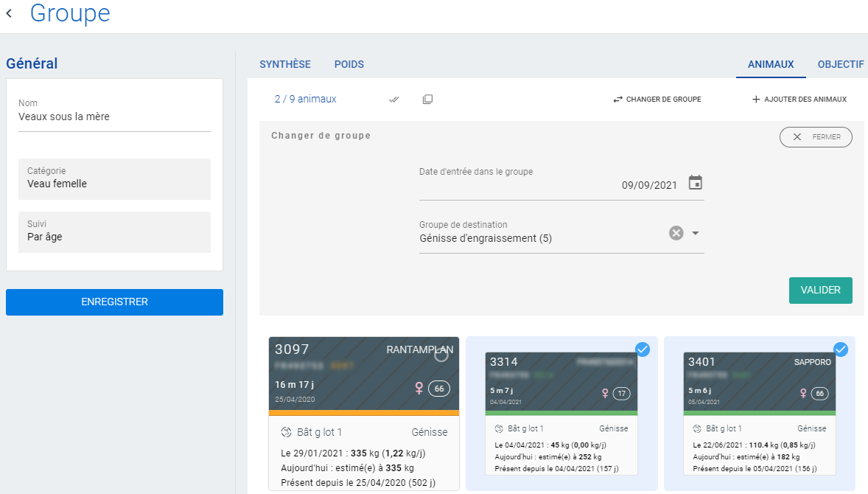The image size is (868, 494).
Task: Click the female symbol on card 3401
Action: tap(803, 393)
